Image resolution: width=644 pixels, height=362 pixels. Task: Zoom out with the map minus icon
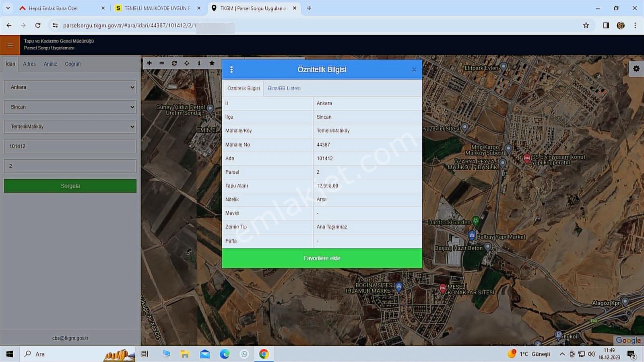(x=162, y=63)
